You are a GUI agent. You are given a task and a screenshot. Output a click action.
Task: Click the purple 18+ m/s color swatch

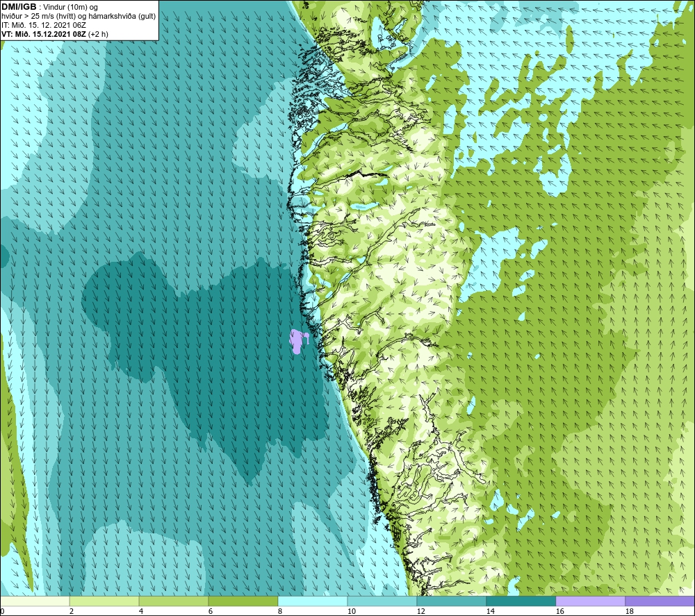pos(660,601)
